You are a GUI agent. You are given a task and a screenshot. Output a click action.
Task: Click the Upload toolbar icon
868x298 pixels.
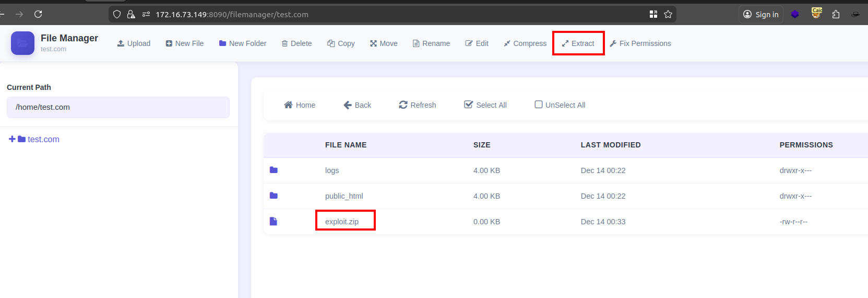coord(121,43)
